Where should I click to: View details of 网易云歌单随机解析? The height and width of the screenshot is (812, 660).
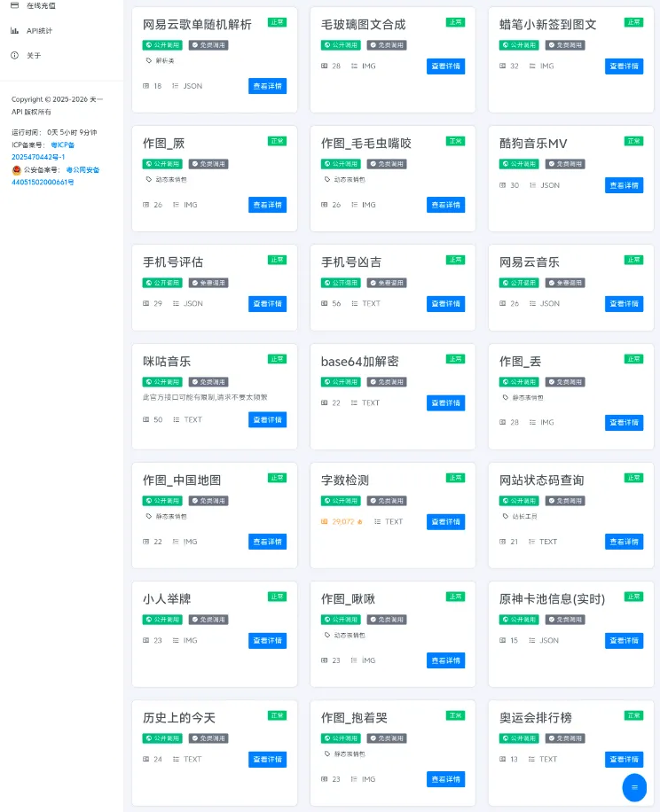pos(267,86)
